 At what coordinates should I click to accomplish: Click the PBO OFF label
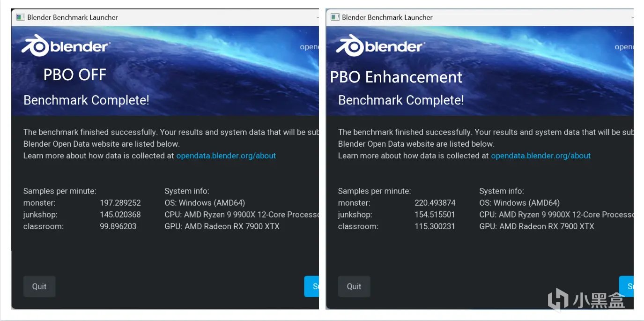pyautogui.click(x=75, y=75)
